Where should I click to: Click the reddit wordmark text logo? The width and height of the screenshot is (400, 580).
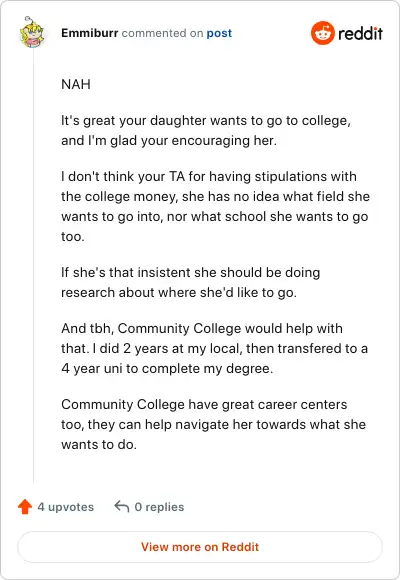click(x=360, y=33)
